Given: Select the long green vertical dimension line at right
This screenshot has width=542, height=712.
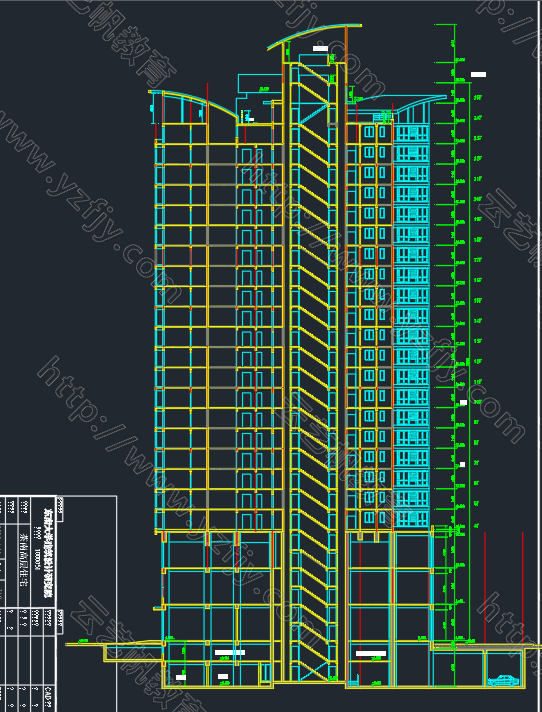Looking at the screenshot, I should click(469, 361).
